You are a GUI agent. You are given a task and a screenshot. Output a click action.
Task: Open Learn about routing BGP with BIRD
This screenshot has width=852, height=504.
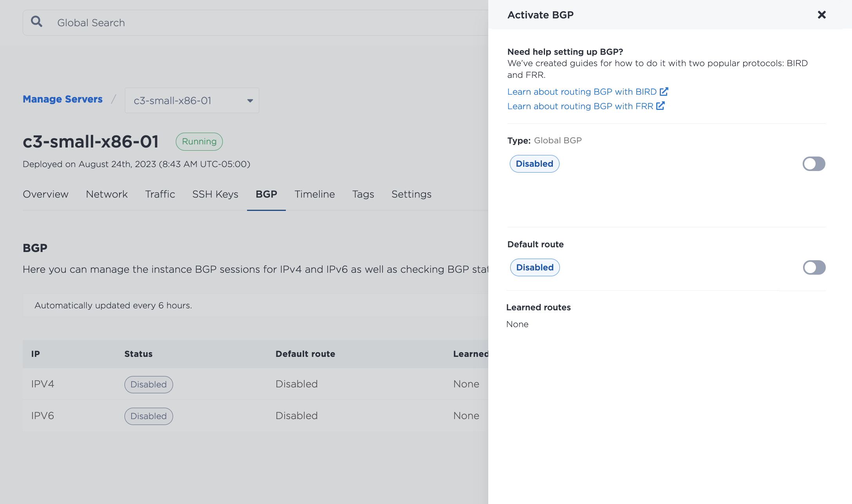[x=582, y=92]
